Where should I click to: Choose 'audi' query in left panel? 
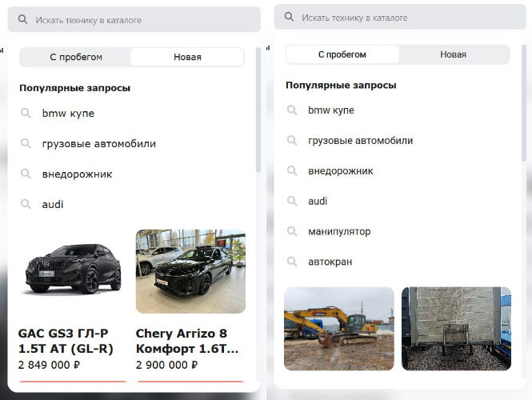point(53,204)
